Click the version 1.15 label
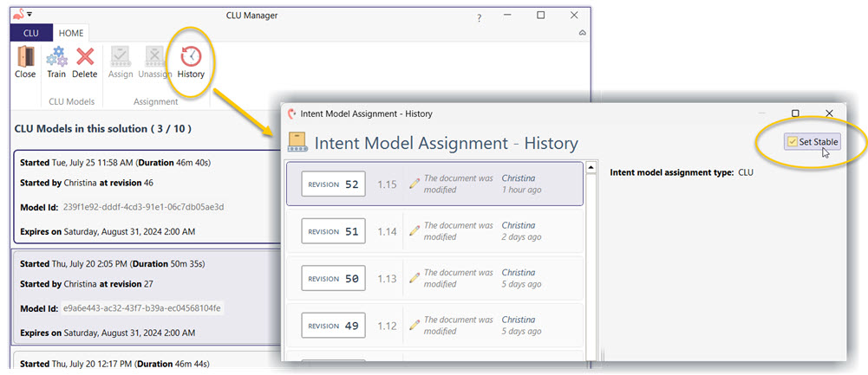 [x=387, y=184]
